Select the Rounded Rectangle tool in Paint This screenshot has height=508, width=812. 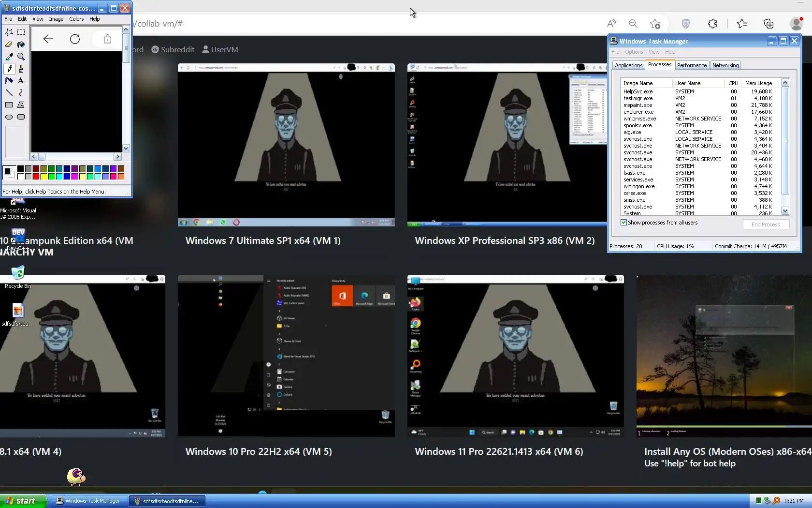click(21, 117)
